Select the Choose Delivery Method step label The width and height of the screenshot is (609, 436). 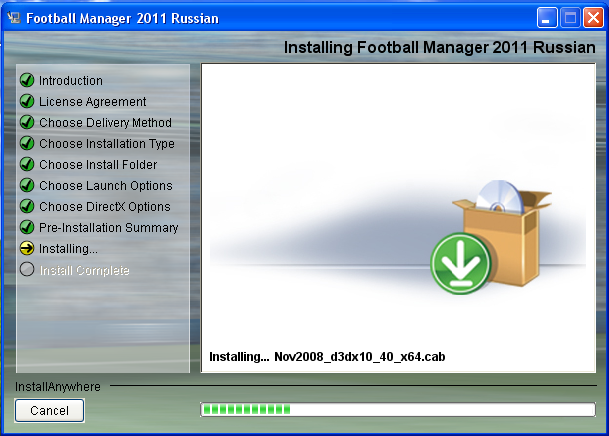coord(105,122)
